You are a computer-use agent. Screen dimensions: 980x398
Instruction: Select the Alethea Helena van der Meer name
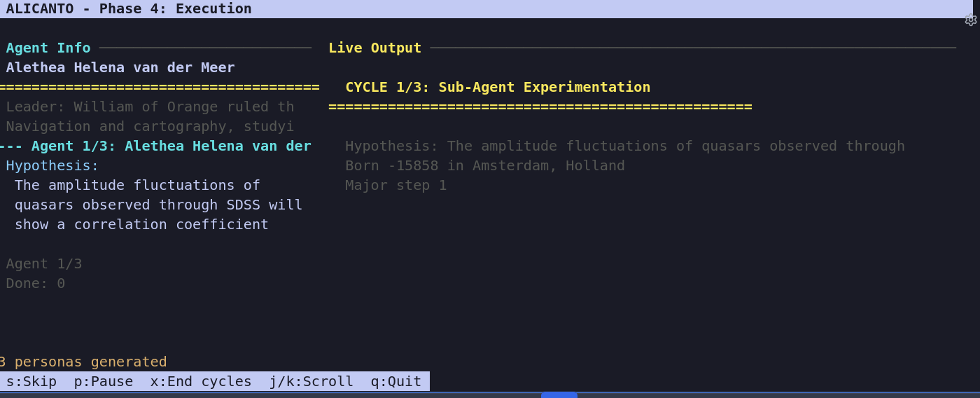tap(120, 67)
